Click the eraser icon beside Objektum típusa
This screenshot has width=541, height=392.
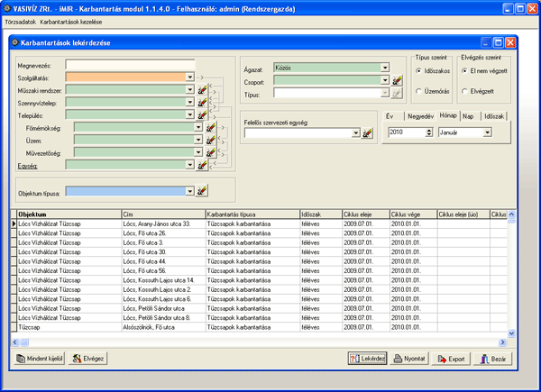click(202, 191)
